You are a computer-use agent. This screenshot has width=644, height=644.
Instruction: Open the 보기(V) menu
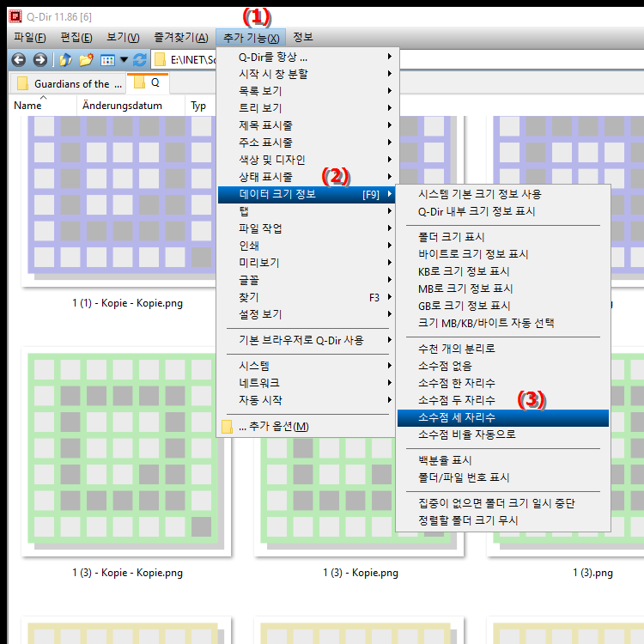123,38
